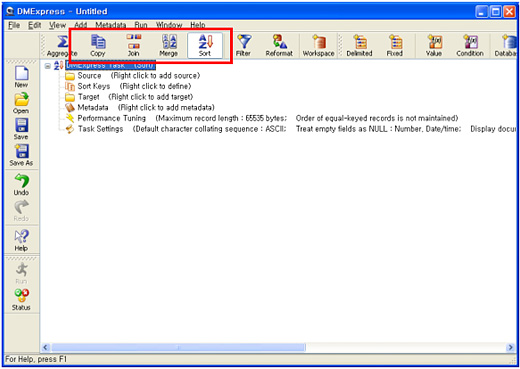This screenshot has width=520, height=369.
Task: Click the Value toolbar icon
Action: pyautogui.click(x=434, y=45)
